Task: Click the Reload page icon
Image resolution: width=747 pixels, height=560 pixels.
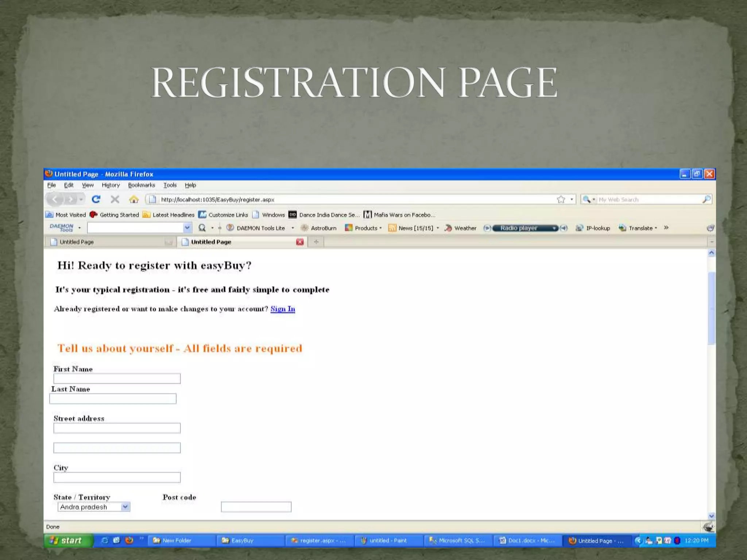Action: (96, 199)
